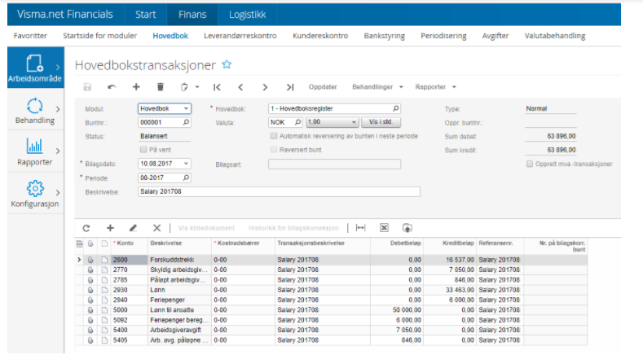The width and height of the screenshot is (643, 364).
Task: Toggle the På vent checkbox
Action: coord(143,150)
